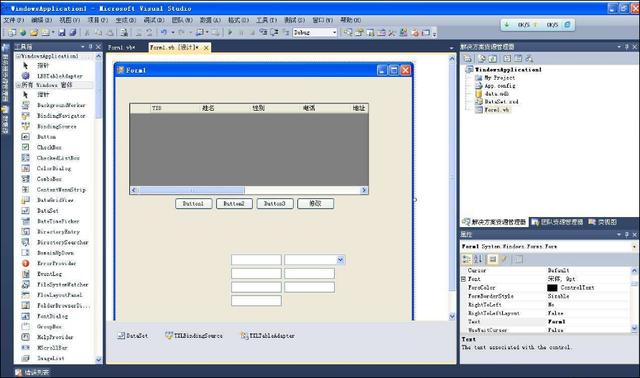Click Button3 on the Form1 designer
Image resolution: width=640 pixels, height=378 pixels.
point(275,203)
